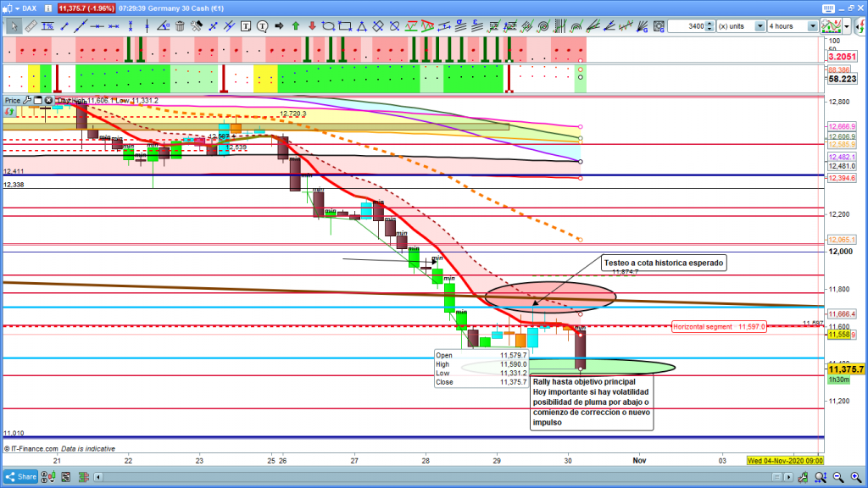The height and width of the screenshot is (488, 868).
Task: Select the cursor pointer tool
Action: (x=14, y=26)
